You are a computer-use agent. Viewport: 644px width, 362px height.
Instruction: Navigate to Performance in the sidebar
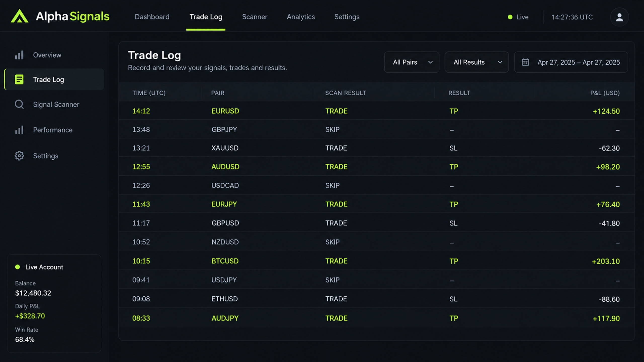click(x=53, y=130)
